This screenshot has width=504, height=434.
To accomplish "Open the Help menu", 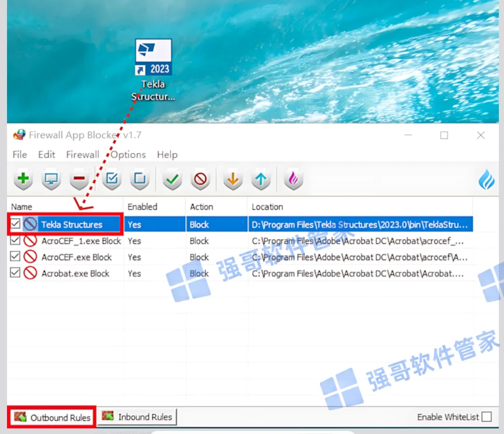I will click(167, 155).
